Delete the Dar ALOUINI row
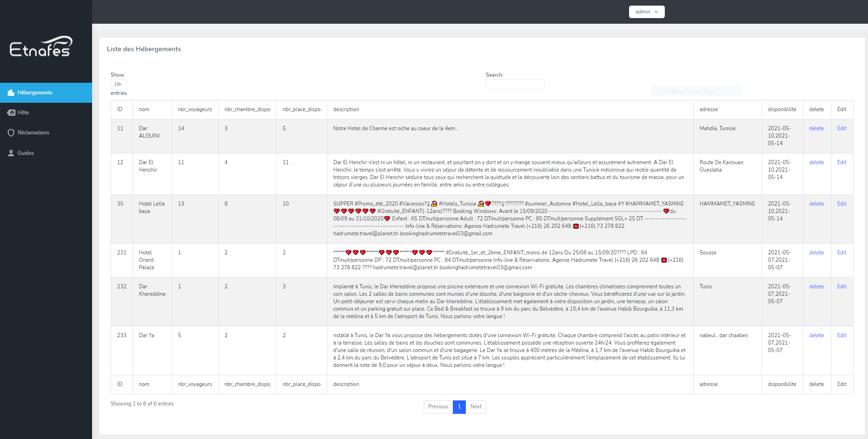 (x=816, y=128)
